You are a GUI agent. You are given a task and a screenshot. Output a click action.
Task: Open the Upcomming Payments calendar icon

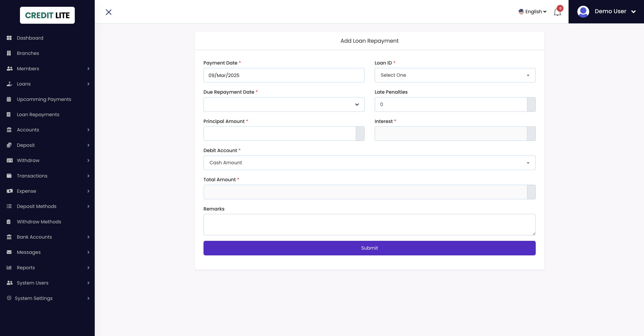[x=9, y=99]
